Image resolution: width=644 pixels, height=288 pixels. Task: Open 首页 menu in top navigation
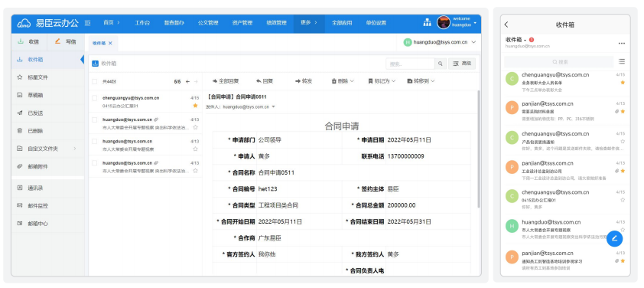[x=112, y=23]
